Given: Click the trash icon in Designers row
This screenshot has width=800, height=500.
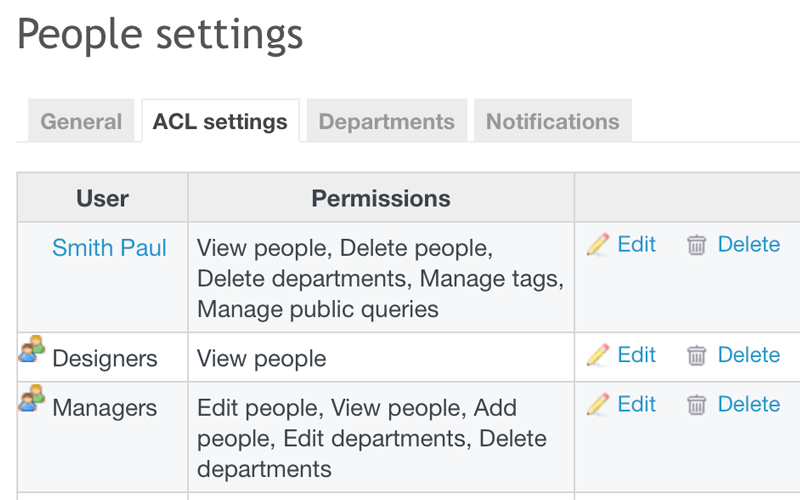Looking at the screenshot, I should (x=697, y=355).
